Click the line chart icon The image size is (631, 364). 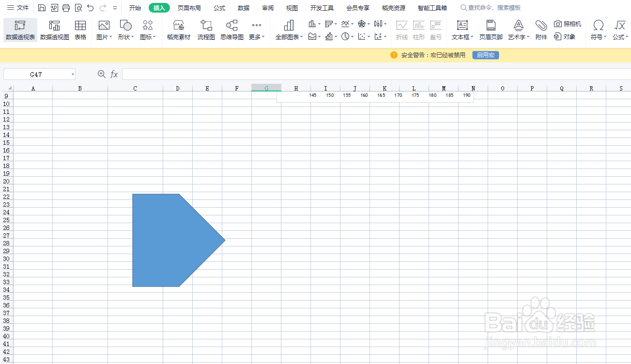click(x=345, y=23)
